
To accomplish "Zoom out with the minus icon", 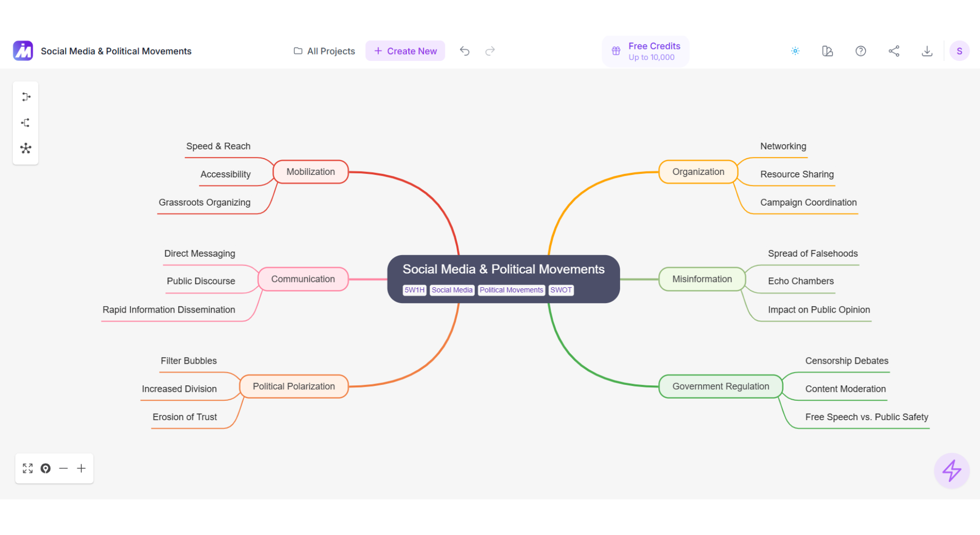I will [x=63, y=468].
